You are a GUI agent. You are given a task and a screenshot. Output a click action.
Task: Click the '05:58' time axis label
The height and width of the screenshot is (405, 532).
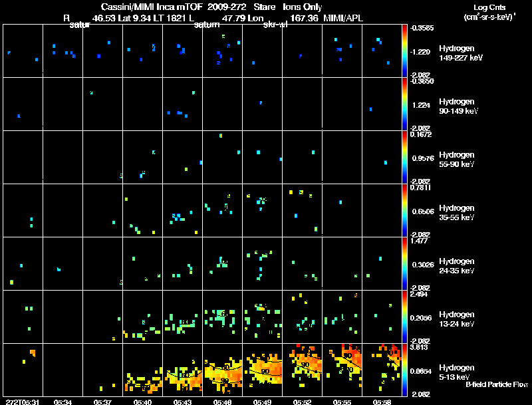(x=382, y=402)
